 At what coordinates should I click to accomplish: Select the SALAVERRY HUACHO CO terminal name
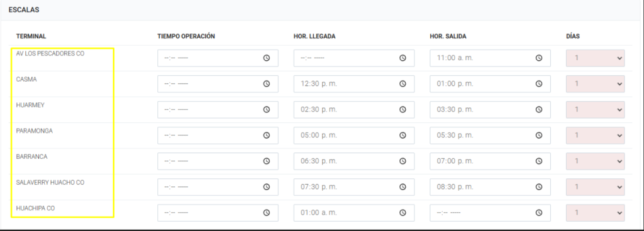[50, 183]
